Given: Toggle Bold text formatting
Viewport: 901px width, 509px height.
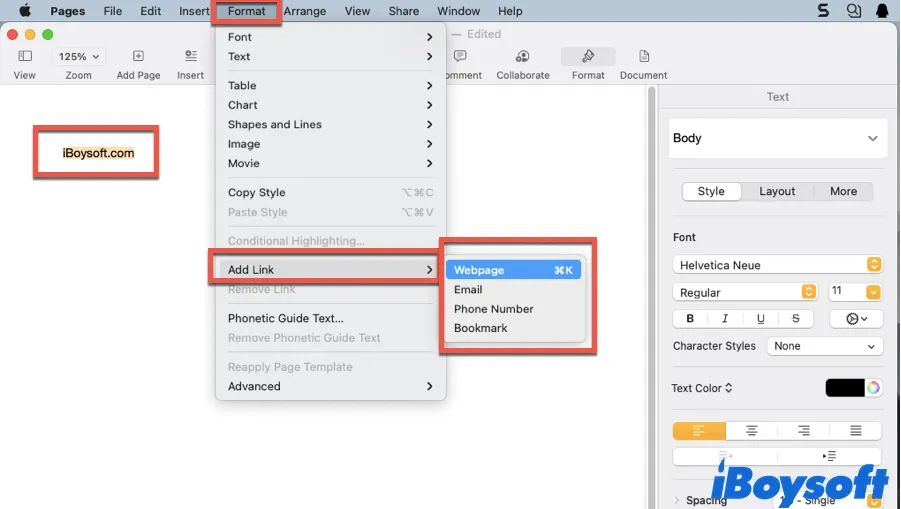Looking at the screenshot, I should [x=690, y=319].
